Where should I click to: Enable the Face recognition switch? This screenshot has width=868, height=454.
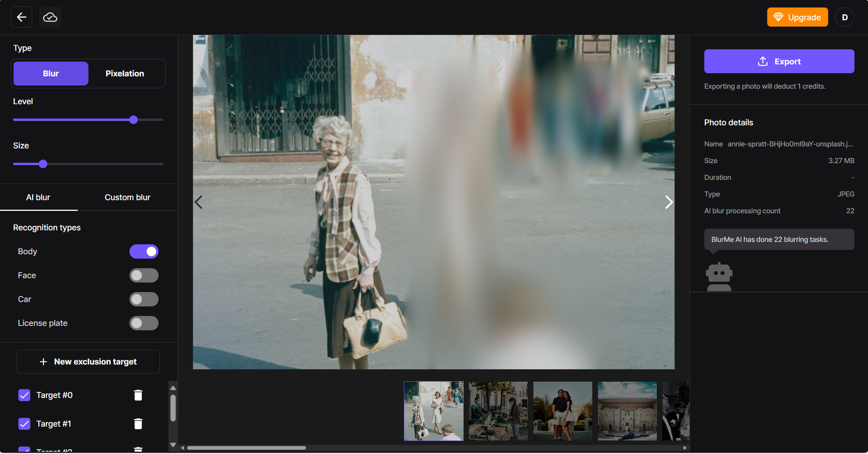click(x=144, y=275)
